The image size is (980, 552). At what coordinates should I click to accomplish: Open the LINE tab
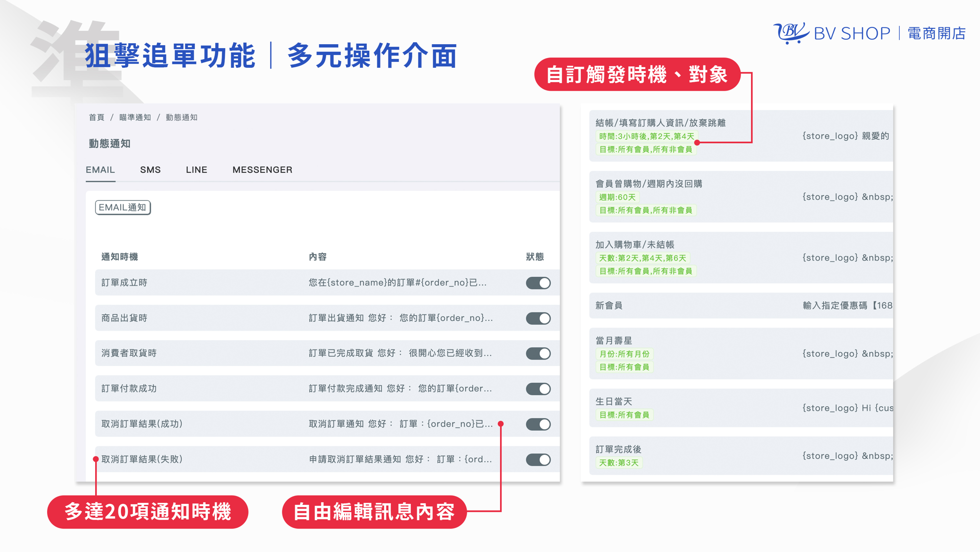[197, 170]
